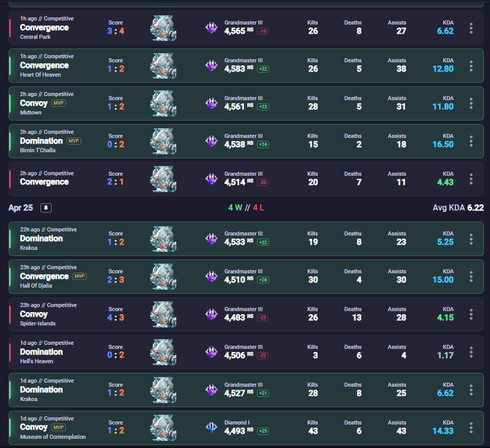
Task: Click hero portrait in Central Park match
Action: (x=163, y=28)
